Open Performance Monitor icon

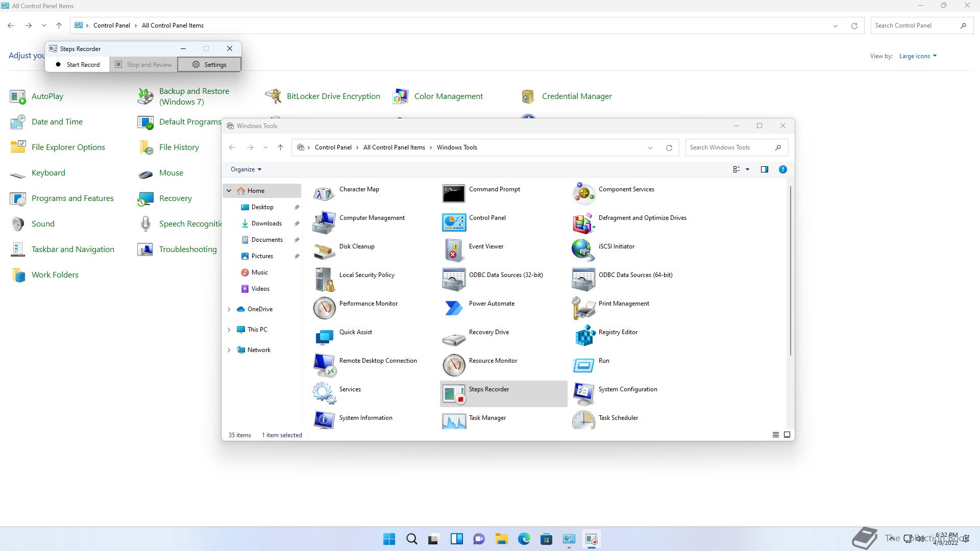tap(324, 308)
